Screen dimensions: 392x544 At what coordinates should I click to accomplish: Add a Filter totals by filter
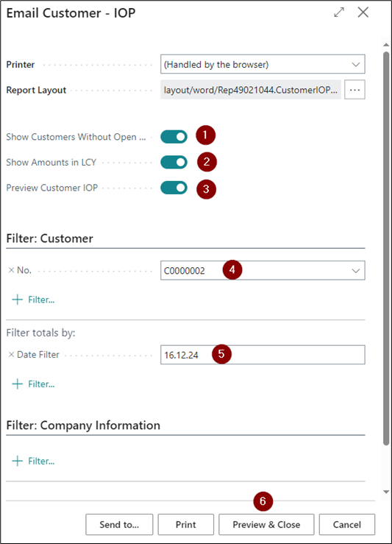(33, 384)
